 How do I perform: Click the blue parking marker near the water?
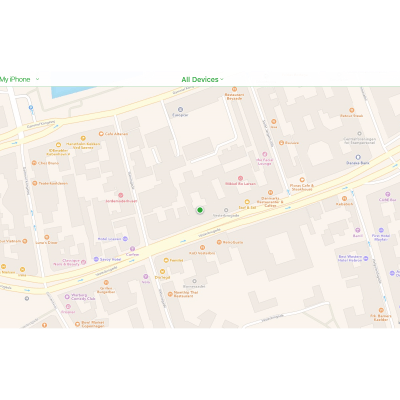coord(31,108)
